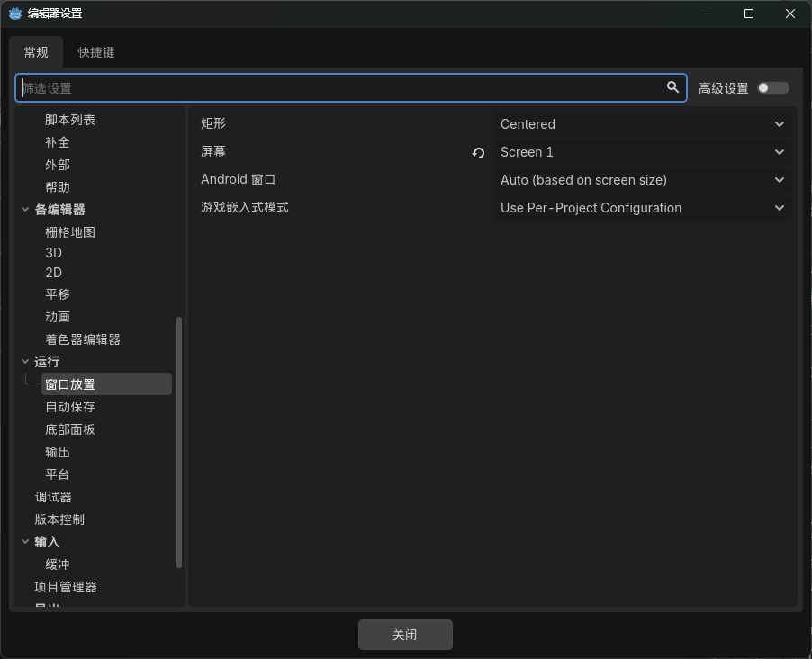Click the 屏幕 property label
This screenshot has height=659, width=812.
[x=213, y=151]
